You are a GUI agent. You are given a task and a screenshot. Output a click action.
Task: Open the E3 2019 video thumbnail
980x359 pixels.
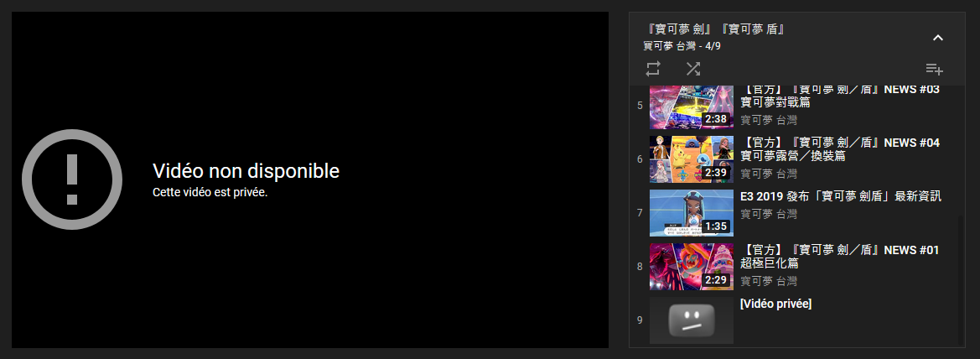tap(692, 213)
